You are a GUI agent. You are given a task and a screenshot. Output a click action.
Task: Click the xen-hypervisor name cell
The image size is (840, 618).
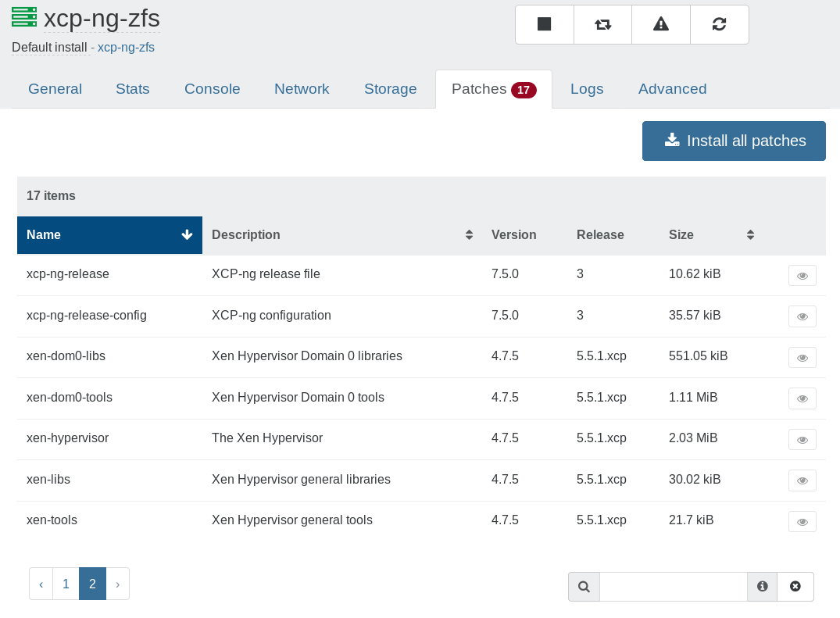tap(67, 438)
